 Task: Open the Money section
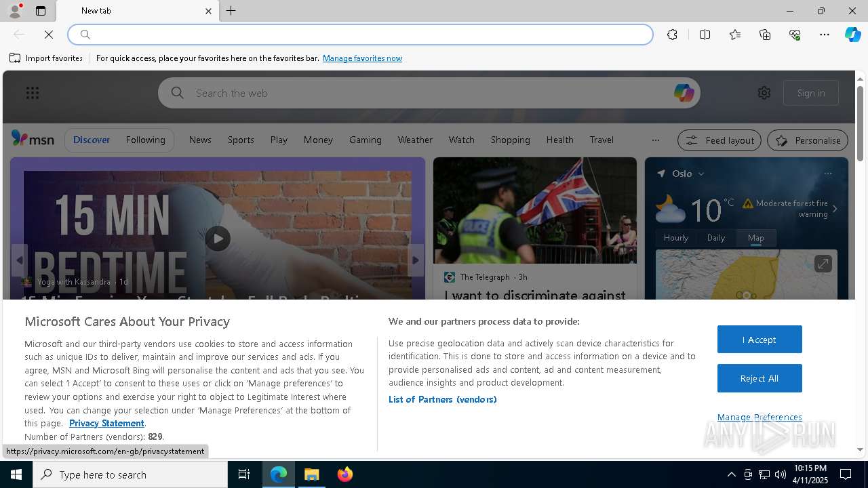tap(318, 140)
